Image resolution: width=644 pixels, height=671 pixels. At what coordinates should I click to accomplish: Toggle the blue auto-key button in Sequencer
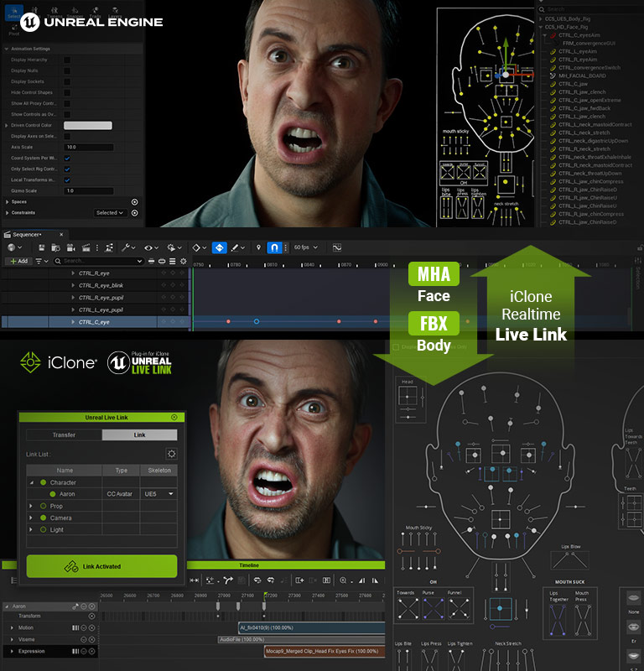tap(219, 248)
